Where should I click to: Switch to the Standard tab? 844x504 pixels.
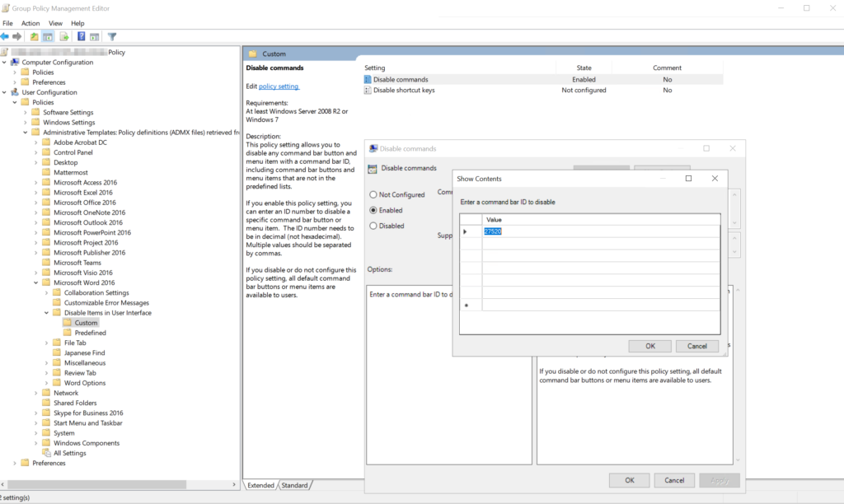coord(294,486)
